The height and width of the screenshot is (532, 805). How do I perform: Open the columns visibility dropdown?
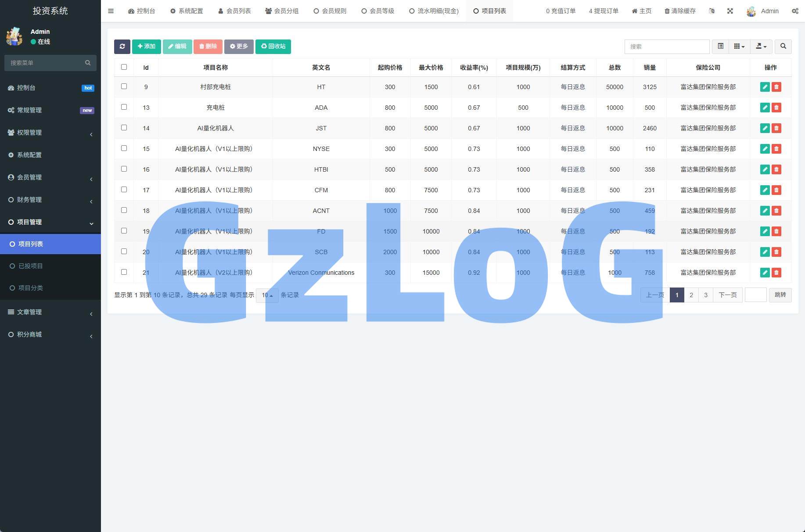739,47
